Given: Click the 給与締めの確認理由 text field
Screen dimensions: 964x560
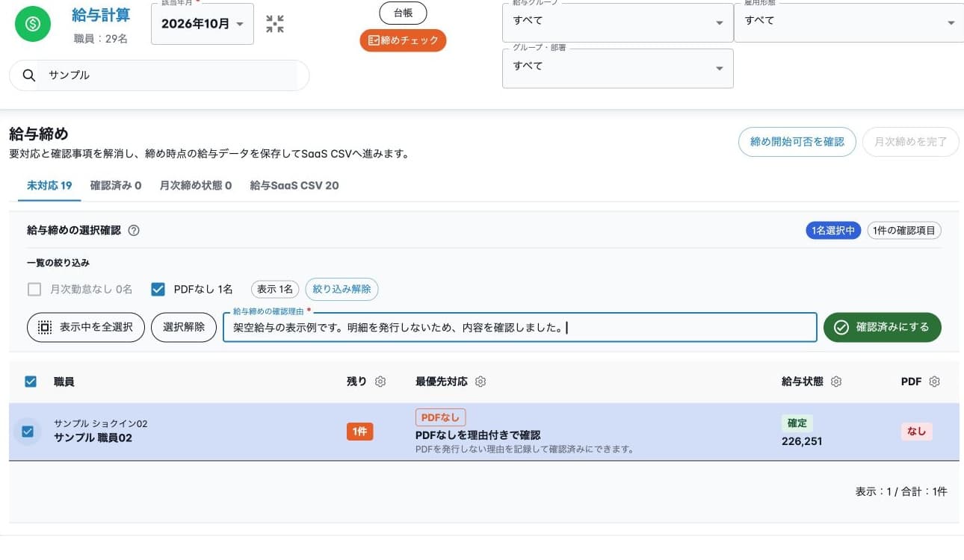Looking at the screenshot, I should (519, 327).
